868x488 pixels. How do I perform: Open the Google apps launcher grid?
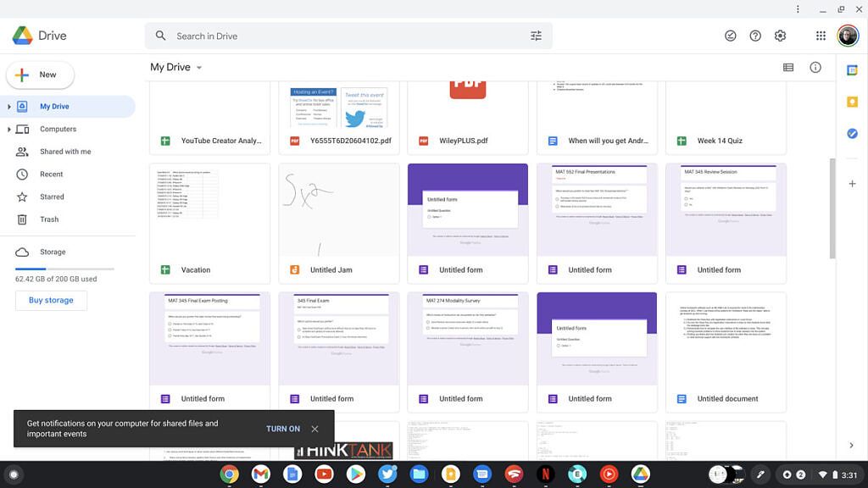[x=821, y=36]
